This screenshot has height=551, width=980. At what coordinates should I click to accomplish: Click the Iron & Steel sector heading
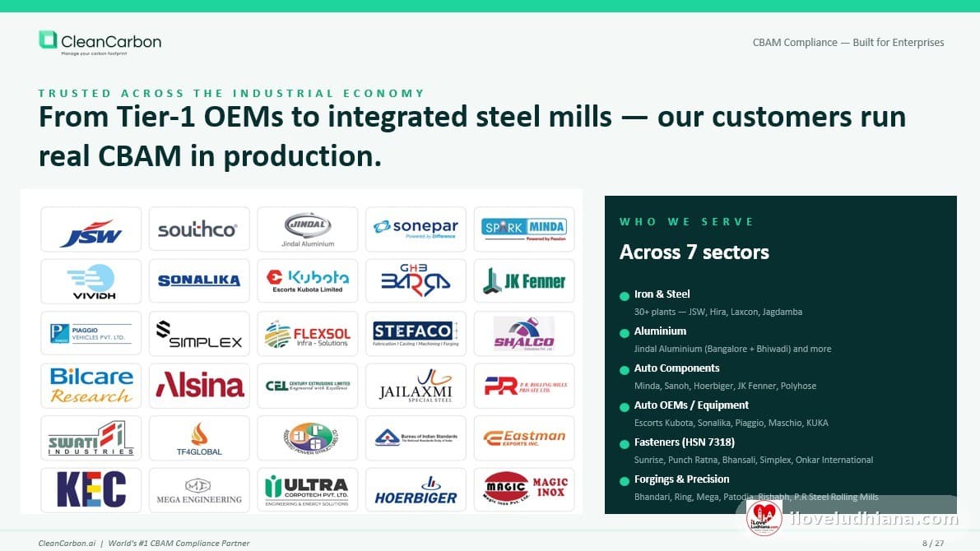[662, 294]
